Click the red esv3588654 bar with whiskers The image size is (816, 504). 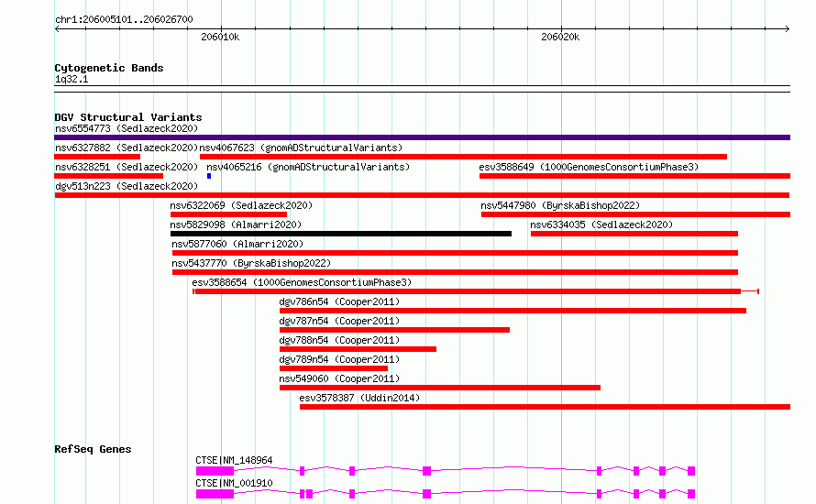pyautogui.click(x=476, y=291)
